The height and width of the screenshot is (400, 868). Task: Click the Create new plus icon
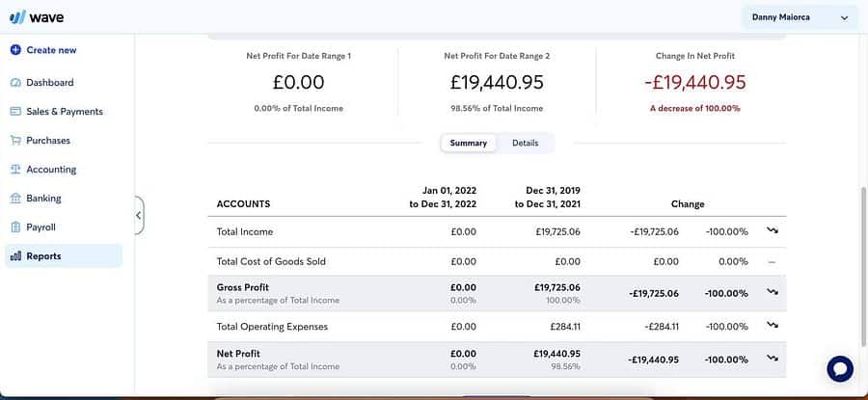point(15,50)
